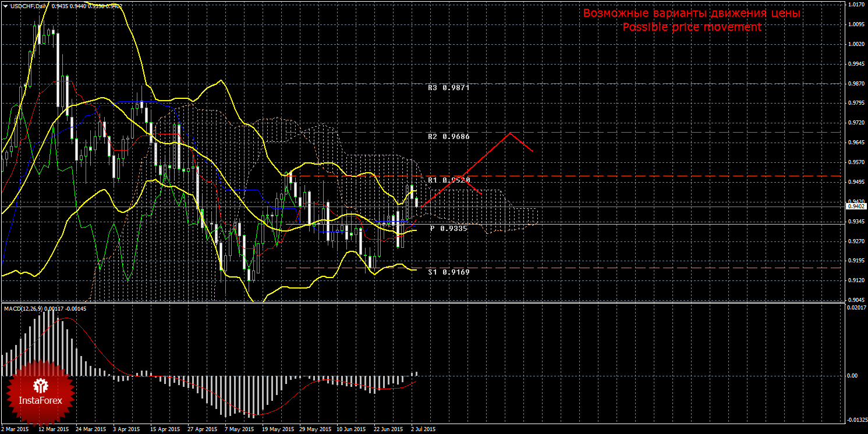Click the MACD 0.00 axis value

click(x=853, y=376)
